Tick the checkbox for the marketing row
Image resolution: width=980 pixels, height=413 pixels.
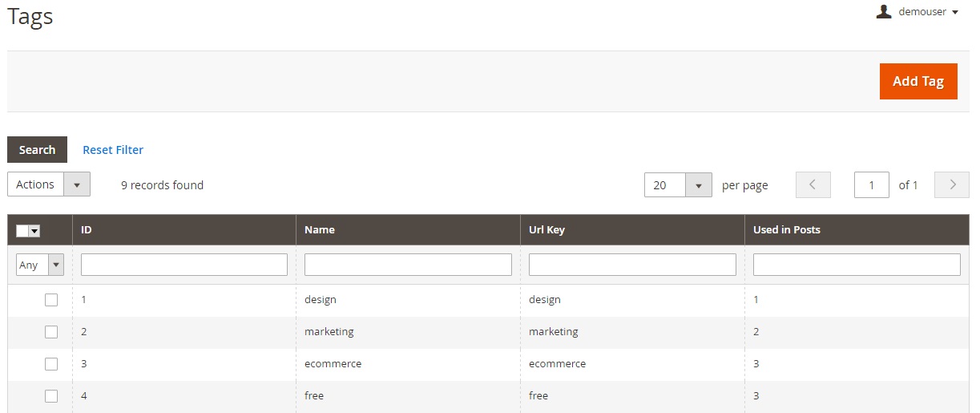(51, 332)
